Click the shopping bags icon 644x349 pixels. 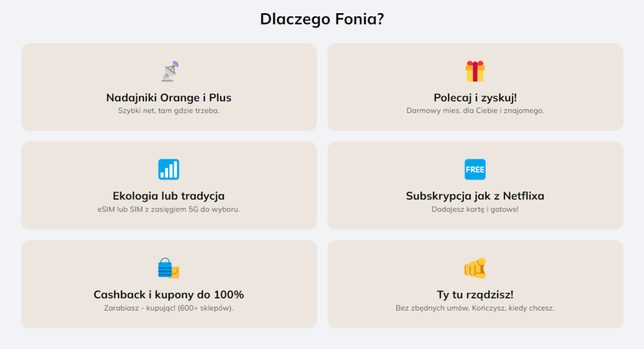pyautogui.click(x=169, y=268)
